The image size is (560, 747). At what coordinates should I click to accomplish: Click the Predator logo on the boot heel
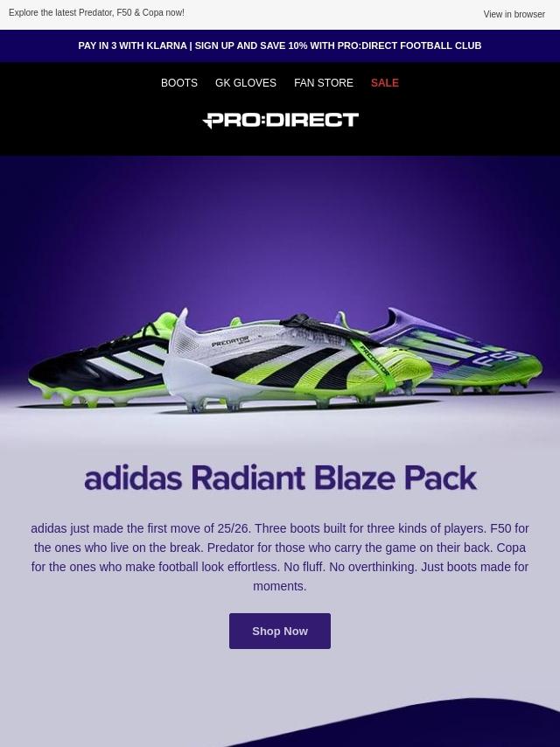click(x=230, y=342)
